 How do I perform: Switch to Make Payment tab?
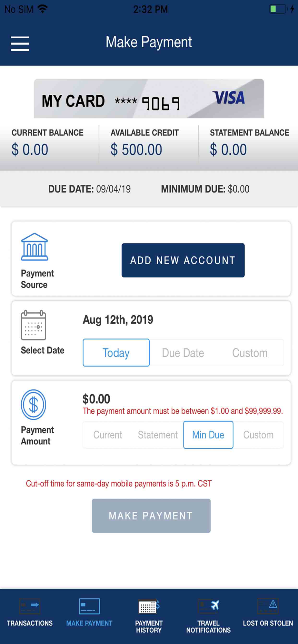[89, 613]
